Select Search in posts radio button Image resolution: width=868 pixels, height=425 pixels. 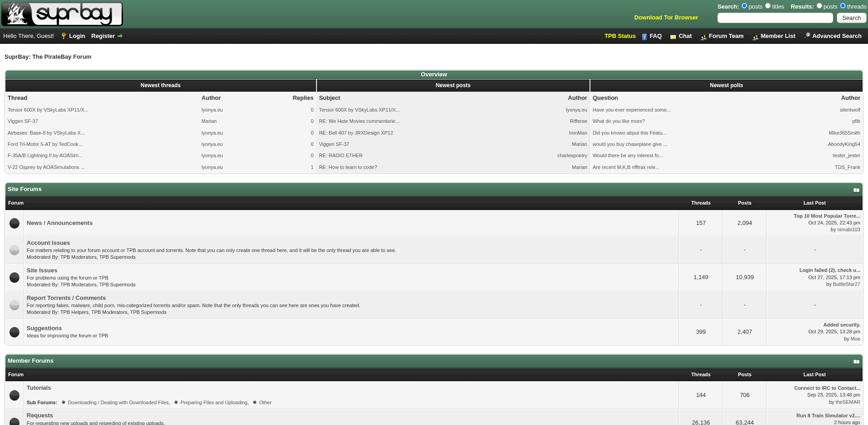tap(744, 6)
